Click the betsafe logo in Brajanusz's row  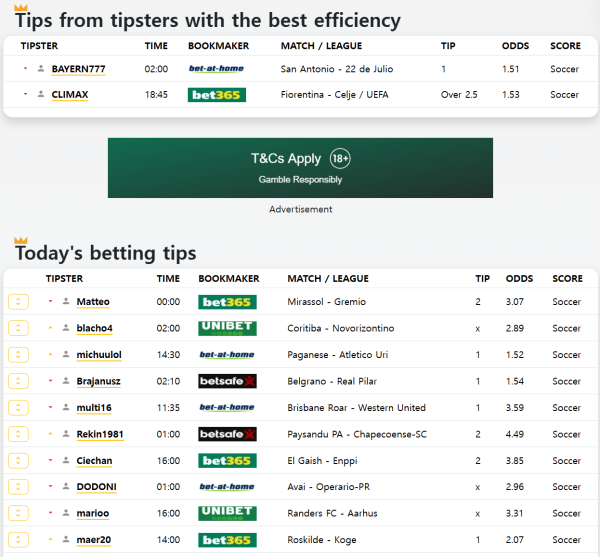pos(227,381)
